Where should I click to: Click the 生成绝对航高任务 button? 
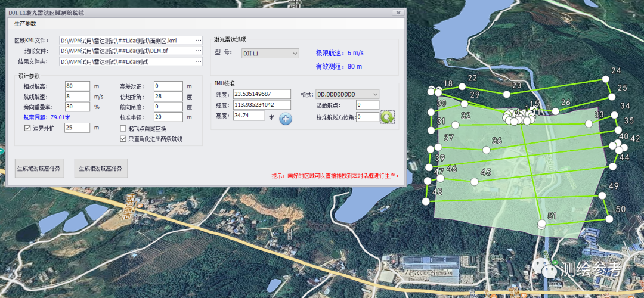pos(39,168)
